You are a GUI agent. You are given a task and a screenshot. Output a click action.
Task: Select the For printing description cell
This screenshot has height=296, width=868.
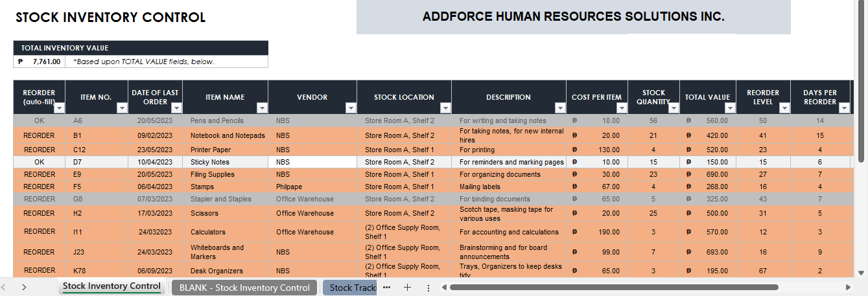509,150
